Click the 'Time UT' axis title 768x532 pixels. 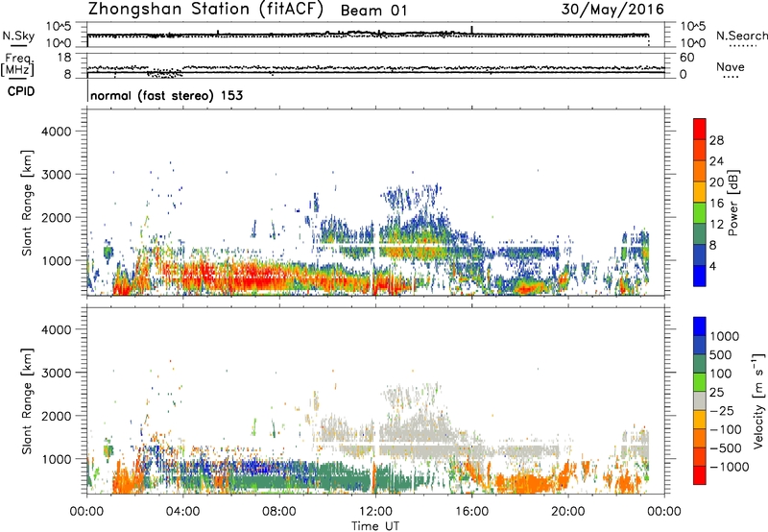[x=375, y=526]
